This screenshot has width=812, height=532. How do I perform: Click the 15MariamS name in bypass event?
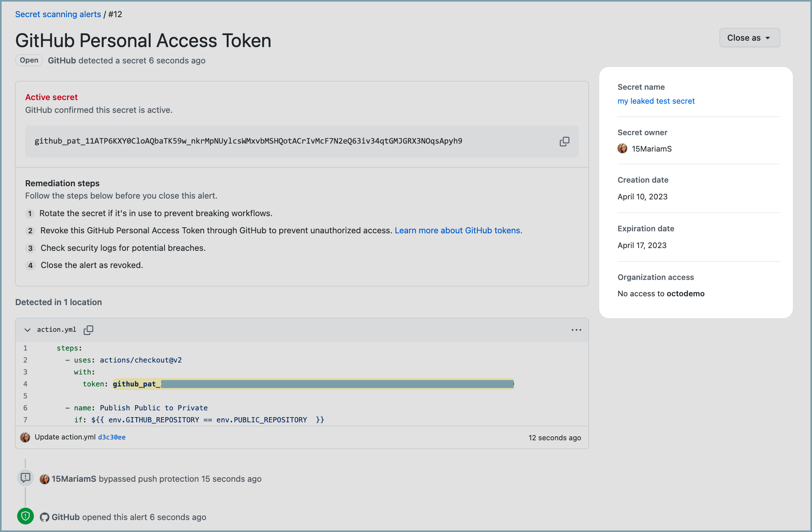(x=74, y=479)
